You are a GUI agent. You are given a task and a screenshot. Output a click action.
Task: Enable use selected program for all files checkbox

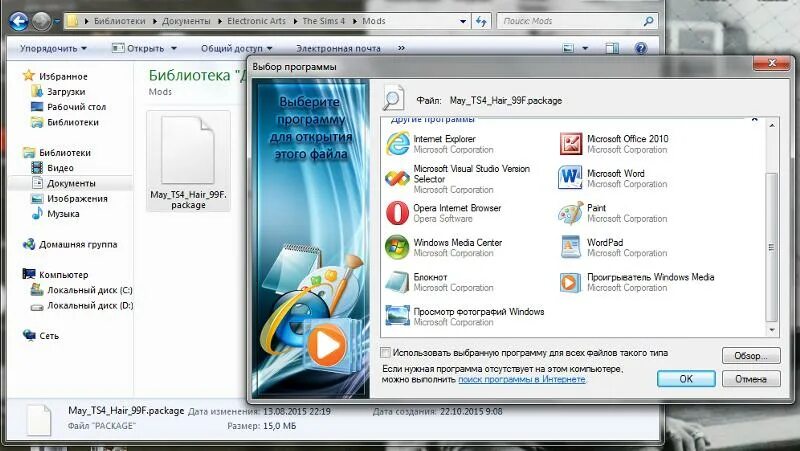tap(386, 353)
